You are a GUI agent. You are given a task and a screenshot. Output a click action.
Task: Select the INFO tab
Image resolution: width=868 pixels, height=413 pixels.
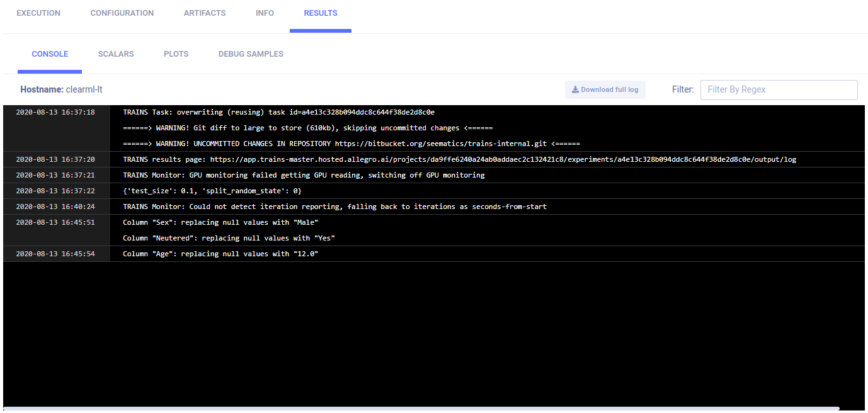coord(265,13)
